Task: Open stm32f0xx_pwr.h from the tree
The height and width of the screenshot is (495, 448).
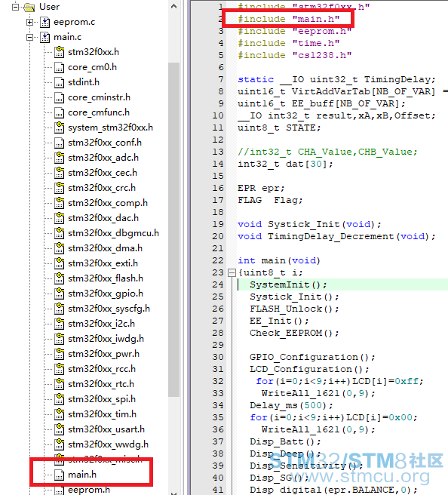Action: (103, 354)
